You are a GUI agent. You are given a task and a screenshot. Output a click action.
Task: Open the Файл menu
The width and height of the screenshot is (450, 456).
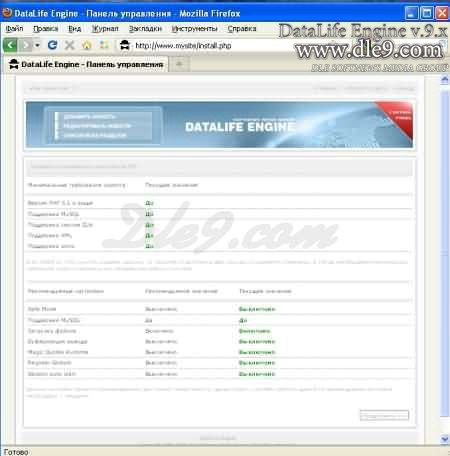pos(14,29)
